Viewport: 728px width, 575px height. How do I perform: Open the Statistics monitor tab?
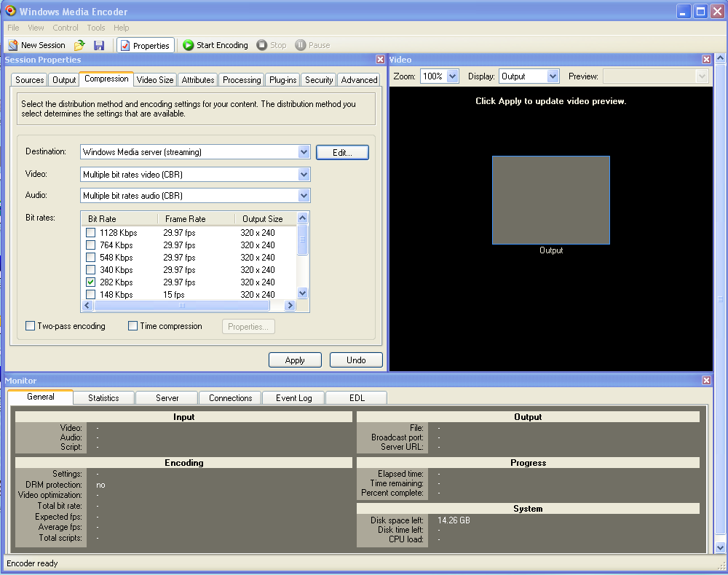pyautogui.click(x=103, y=397)
